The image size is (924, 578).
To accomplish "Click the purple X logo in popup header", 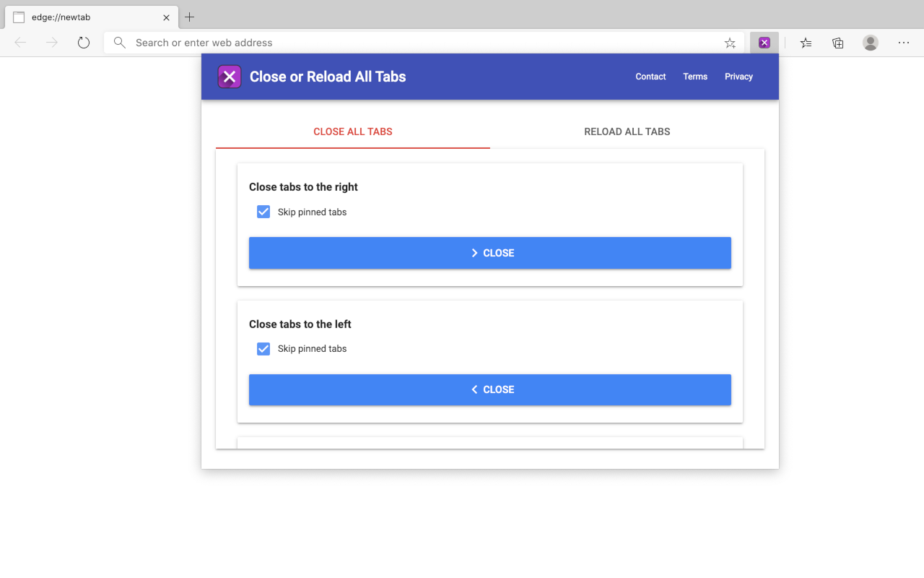I will [230, 77].
